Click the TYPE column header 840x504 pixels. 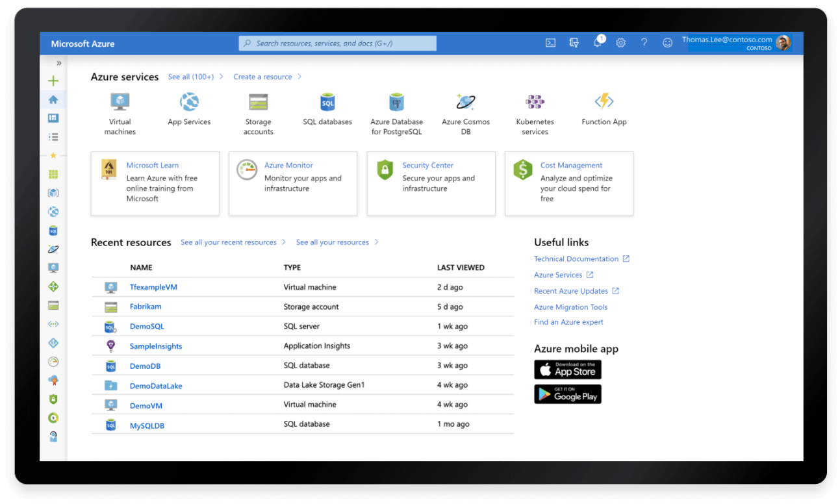coord(292,268)
